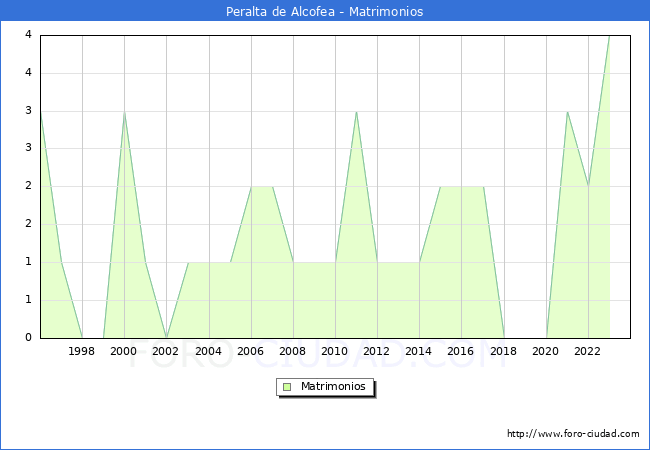Click the 1998 x-axis label
The width and height of the screenshot is (650, 450).
pyautogui.click(x=81, y=351)
